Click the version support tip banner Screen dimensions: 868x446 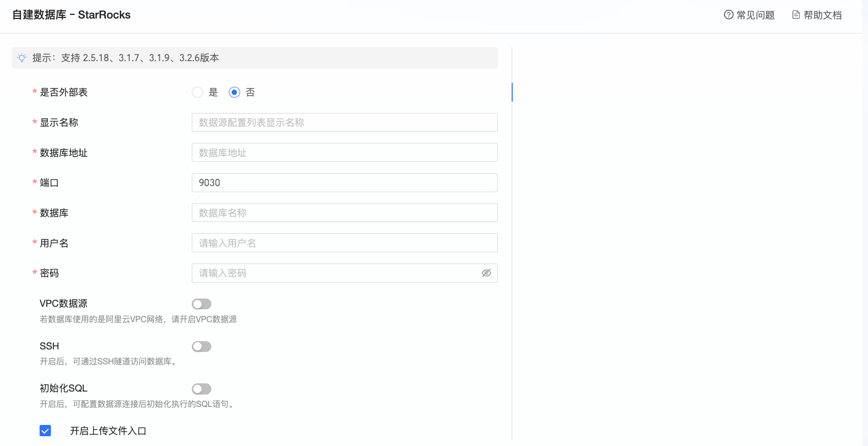click(255, 58)
